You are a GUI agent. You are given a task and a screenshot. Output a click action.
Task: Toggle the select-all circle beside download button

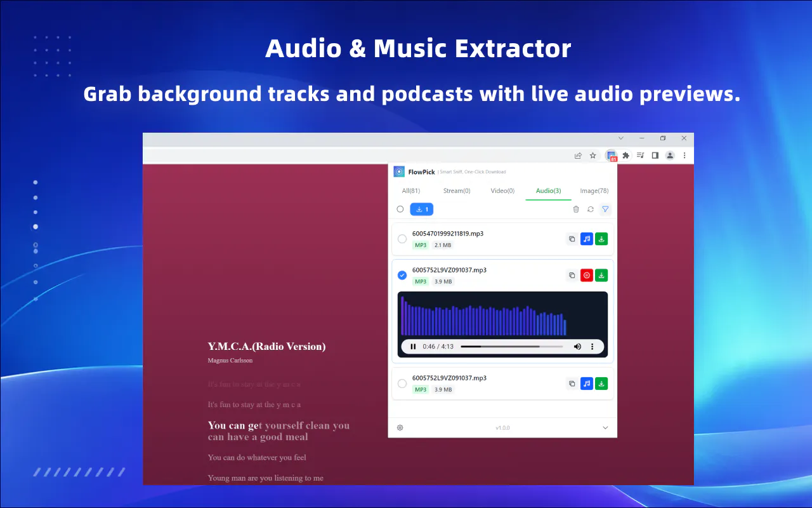pyautogui.click(x=400, y=209)
